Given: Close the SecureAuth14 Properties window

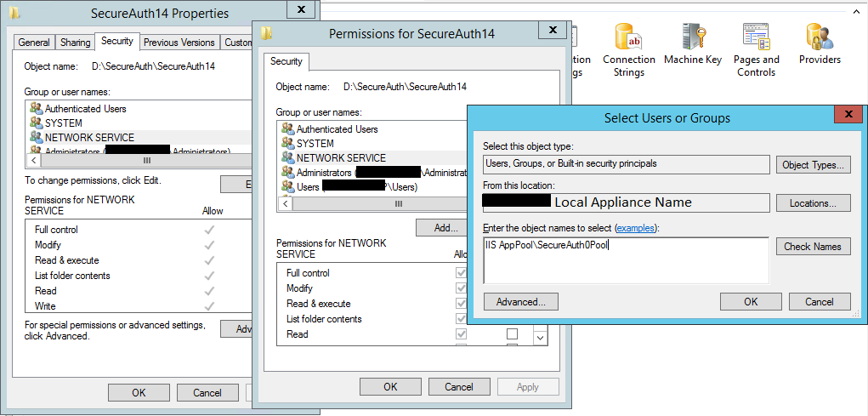Looking at the screenshot, I should (301, 9).
